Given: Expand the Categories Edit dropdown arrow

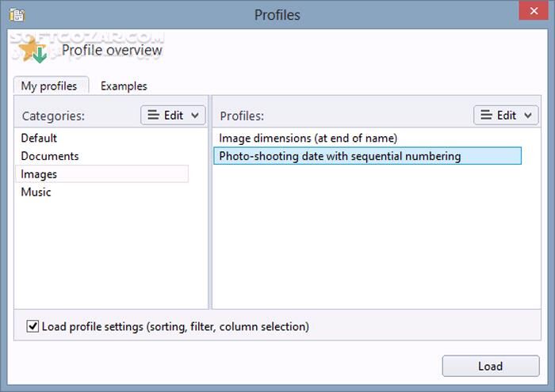Looking at the screenshot, I should (x=195, y=116).
